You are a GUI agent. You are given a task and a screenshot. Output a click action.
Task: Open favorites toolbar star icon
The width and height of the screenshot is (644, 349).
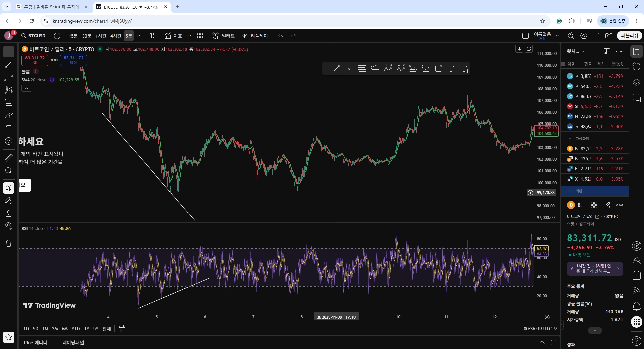pyautogui.click(x=9, y=337)
